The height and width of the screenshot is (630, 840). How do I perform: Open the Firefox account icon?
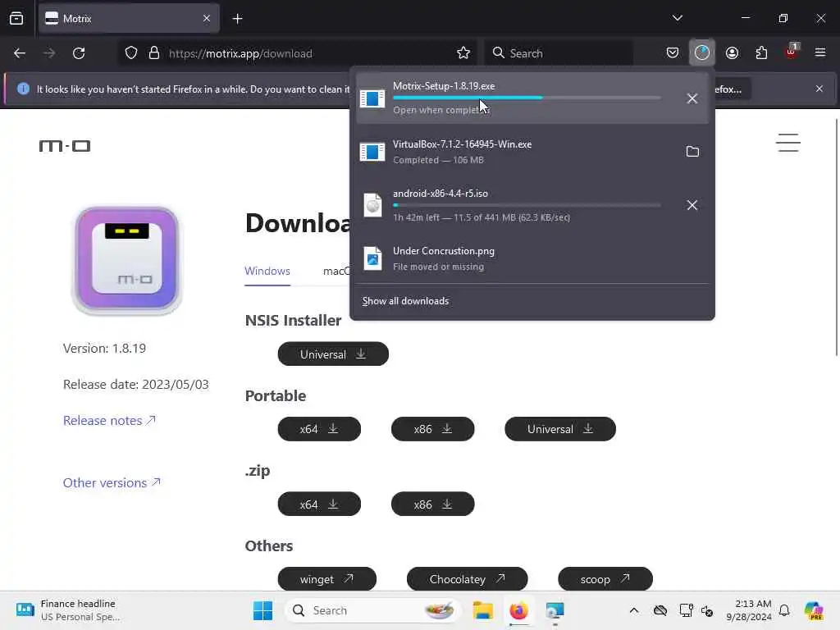pyautogui.click(x=732, y=52)
